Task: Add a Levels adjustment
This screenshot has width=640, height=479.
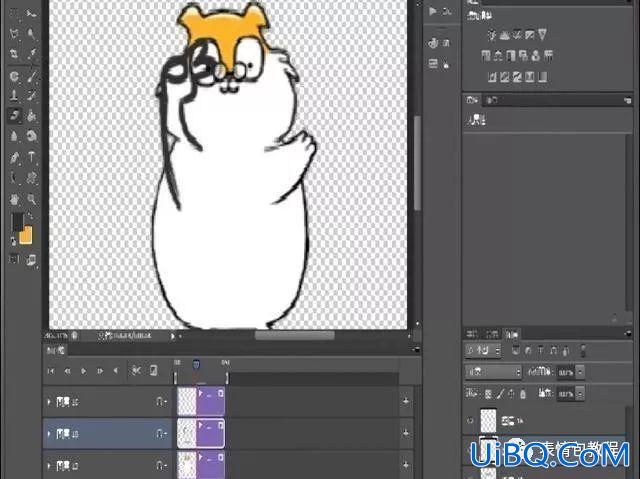Action: [505, 35]
